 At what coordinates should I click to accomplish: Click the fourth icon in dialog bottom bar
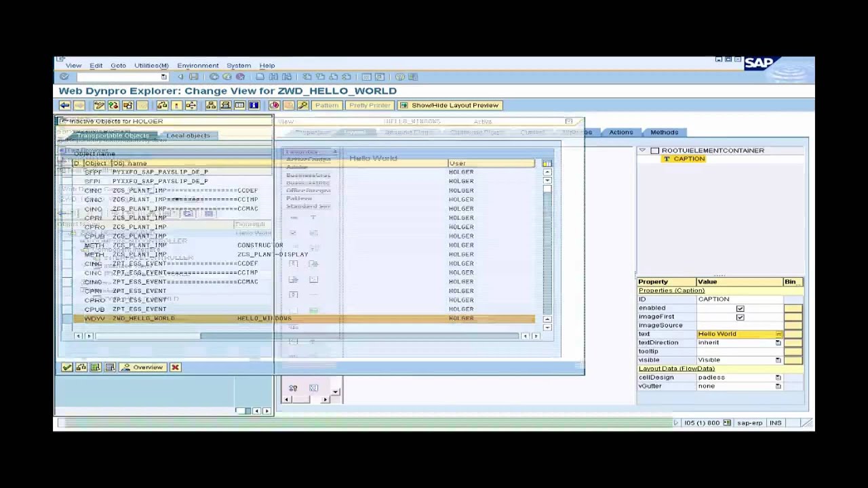tap(110, 367)
